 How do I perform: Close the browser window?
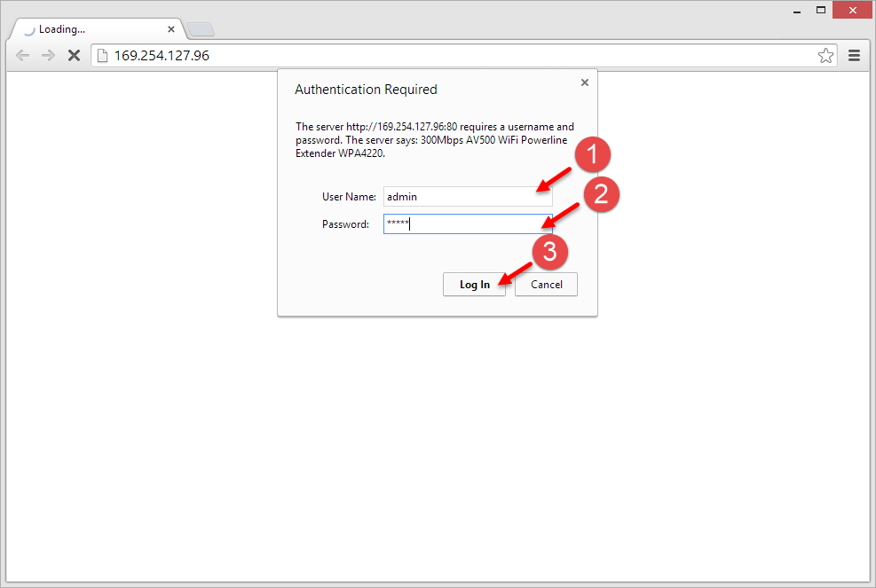click(x=852, y=10)
